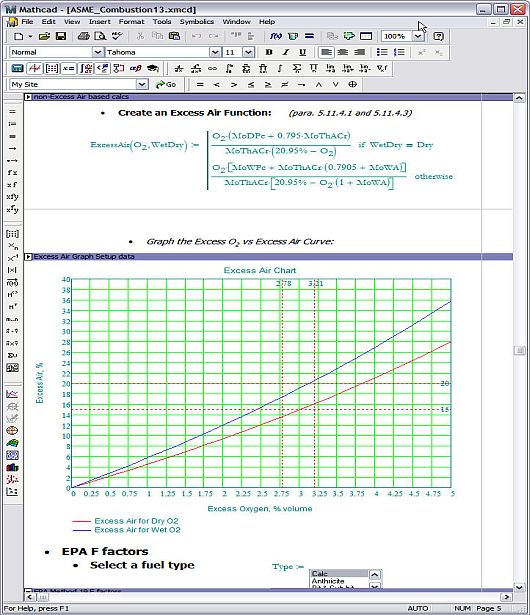Save the worksheet with the floppy icon

pyautogui.click(x=61, y=36)
